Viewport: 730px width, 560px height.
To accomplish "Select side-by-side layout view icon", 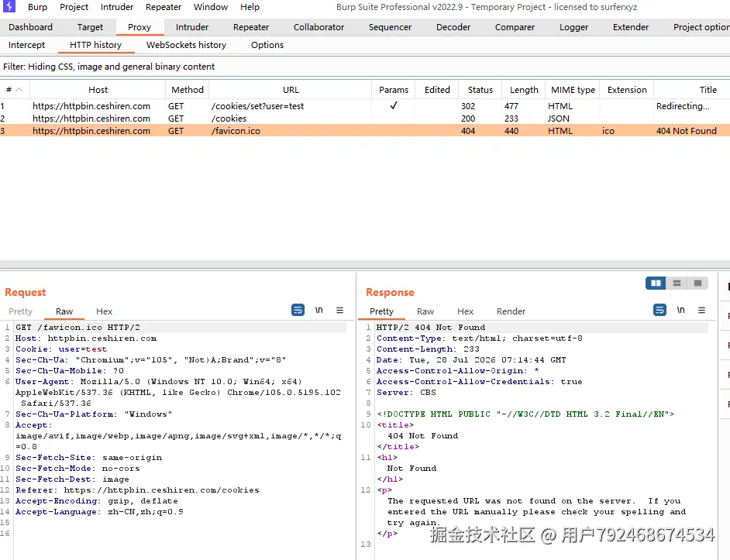I will pos(656,283).
